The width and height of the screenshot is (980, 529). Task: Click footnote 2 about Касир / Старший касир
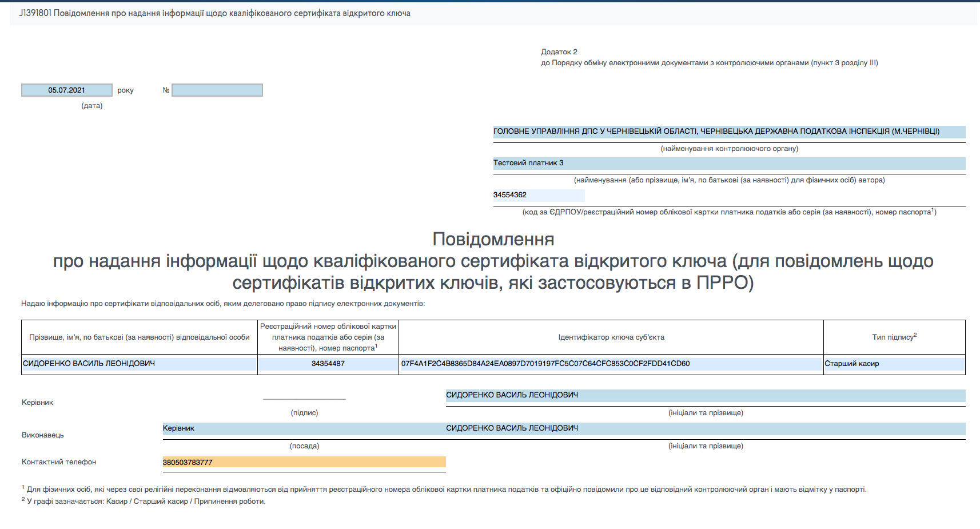click(145, 502)
